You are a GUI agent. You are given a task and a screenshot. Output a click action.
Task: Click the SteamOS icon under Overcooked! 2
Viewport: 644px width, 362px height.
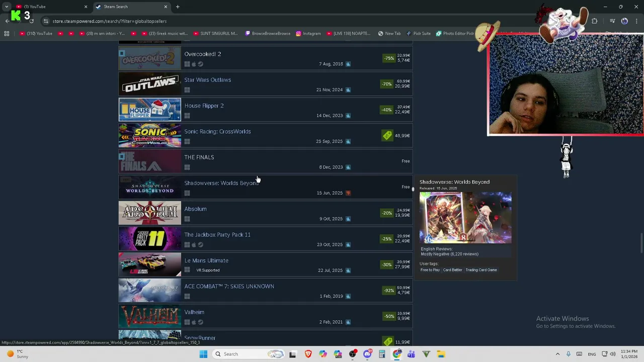click(200, 64)
